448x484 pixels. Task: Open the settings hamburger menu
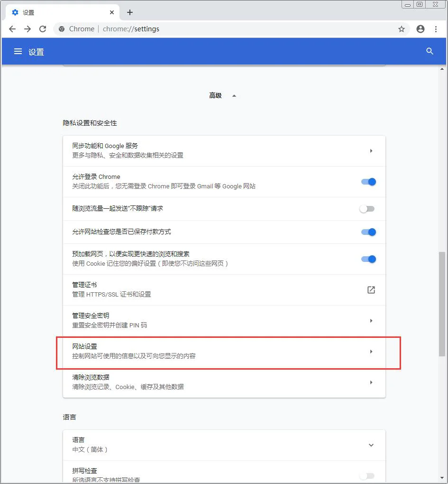coord(18,52)
